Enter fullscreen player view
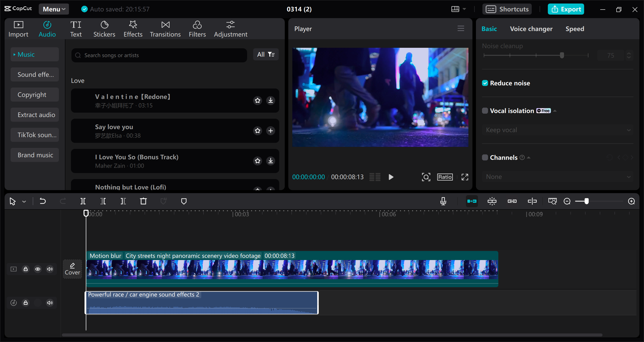The height and width of the screenshot is (342, 644). (465, 177)
